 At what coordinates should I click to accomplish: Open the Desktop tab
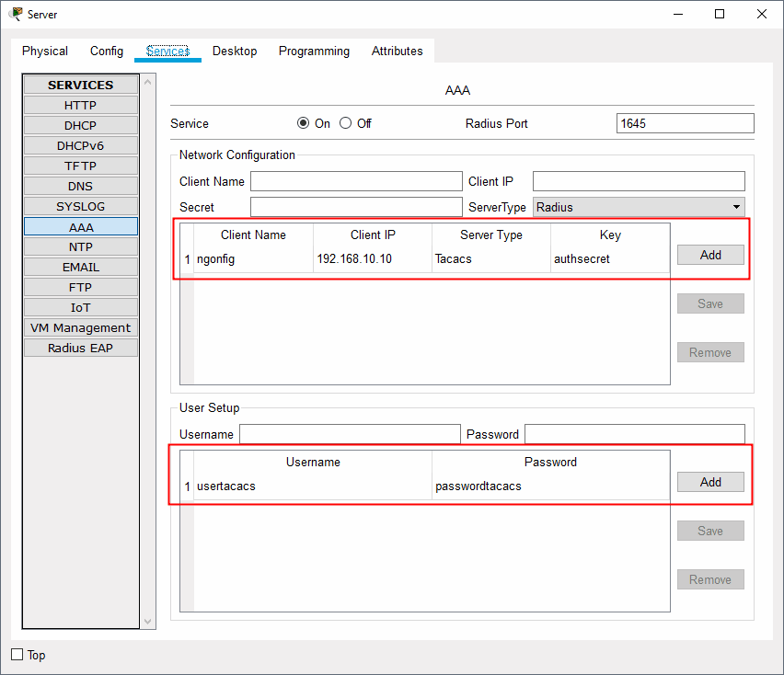[235, 51]
